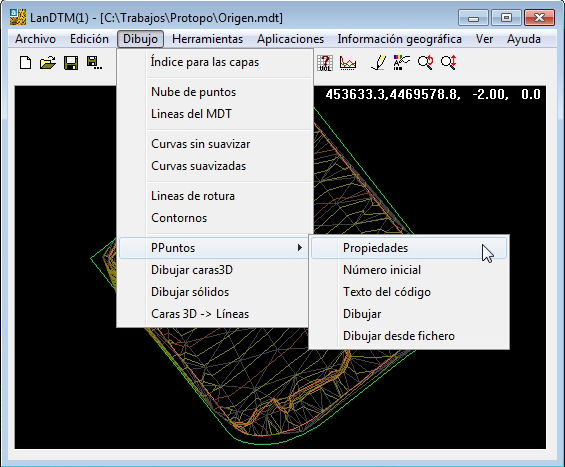Click the zoom vertical arrows magnifier icon
Image resolution: width=565 pixels, height=467 pixels.
click(x=449, y=63)
